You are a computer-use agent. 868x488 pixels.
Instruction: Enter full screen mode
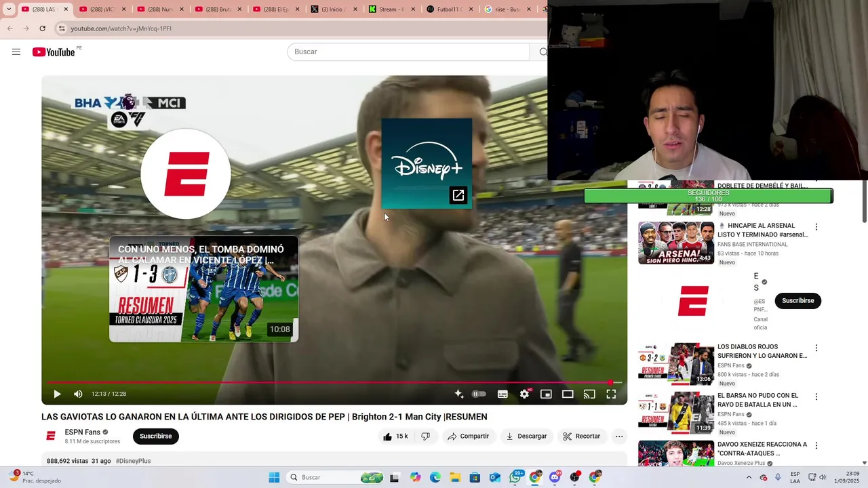click(611, 394)
